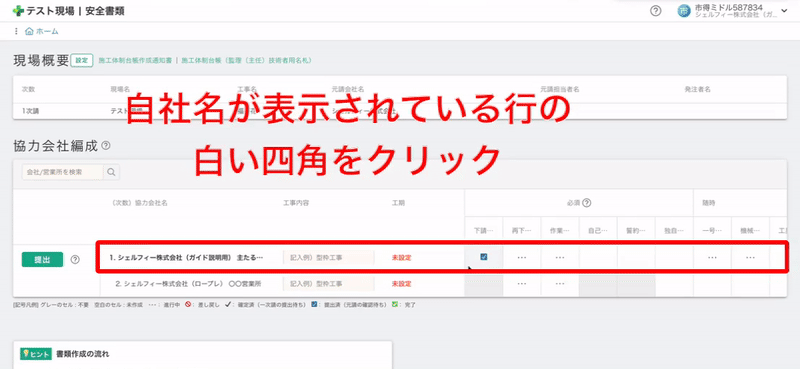This screenshot has height=369, width=800.
Task: Open row 1 作業 column ellipsis cell
Action: (560, 258)
